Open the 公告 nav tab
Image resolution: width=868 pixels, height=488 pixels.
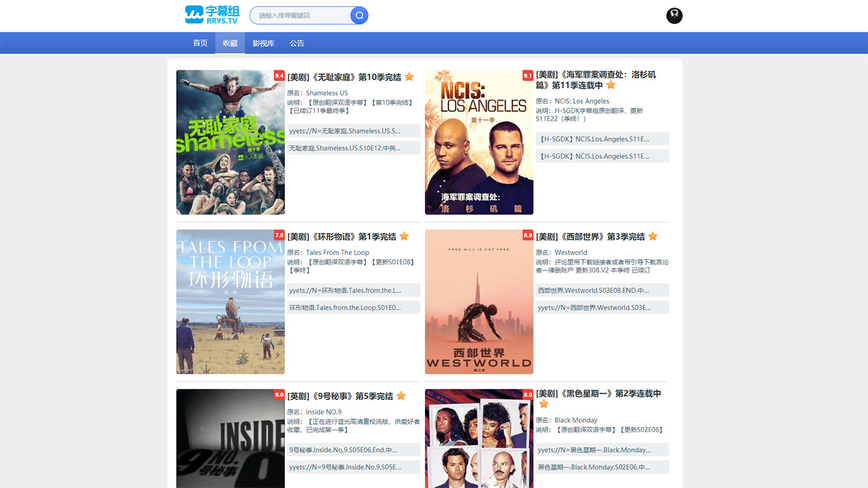coord(297,43)
